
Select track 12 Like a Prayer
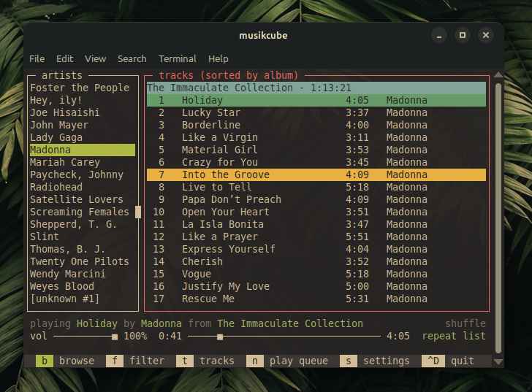click(x=316, y=237)
